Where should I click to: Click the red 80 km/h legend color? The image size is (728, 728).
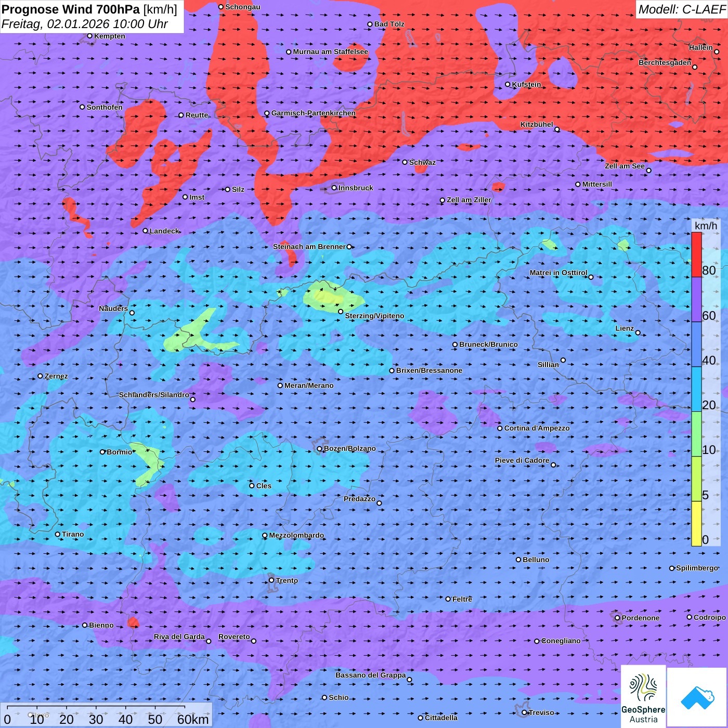[696, 255]
